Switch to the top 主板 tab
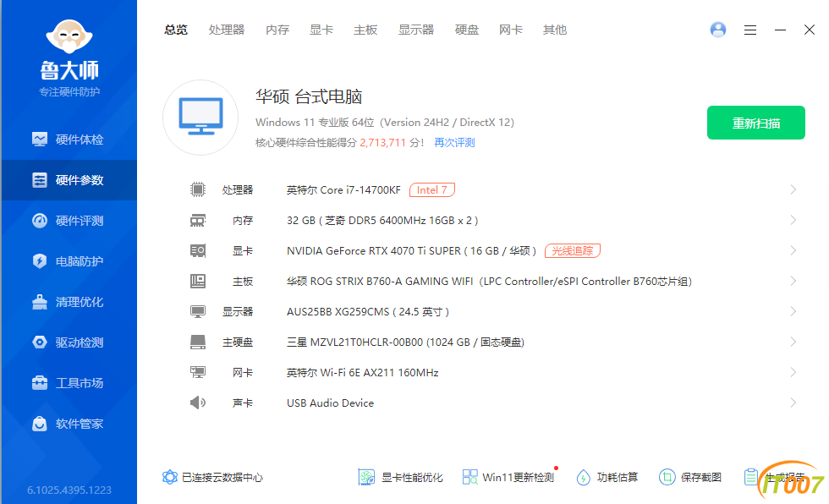 365,30
